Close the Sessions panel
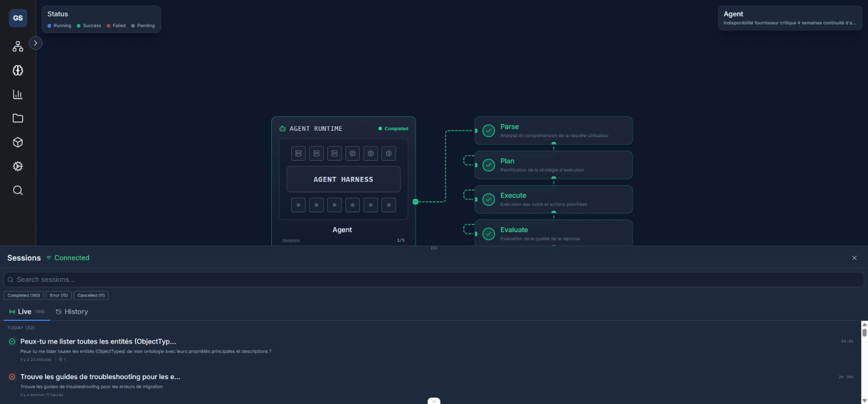The height and width of the screenshot is (404, 868). 854,258
